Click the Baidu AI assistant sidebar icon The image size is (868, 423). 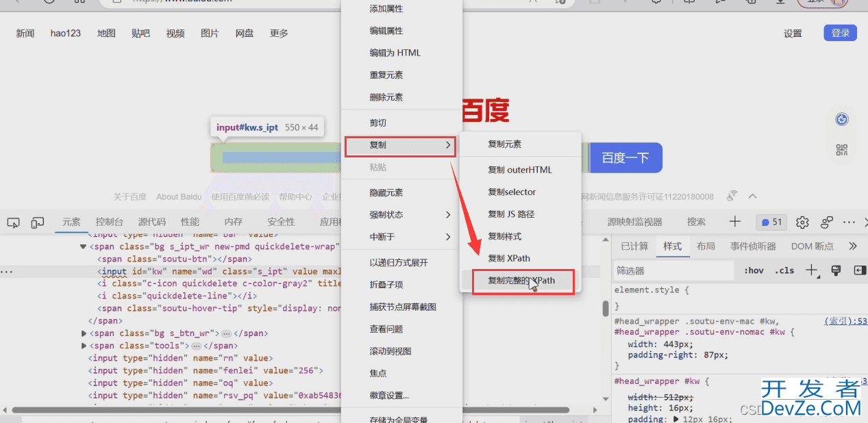[842, 120]
